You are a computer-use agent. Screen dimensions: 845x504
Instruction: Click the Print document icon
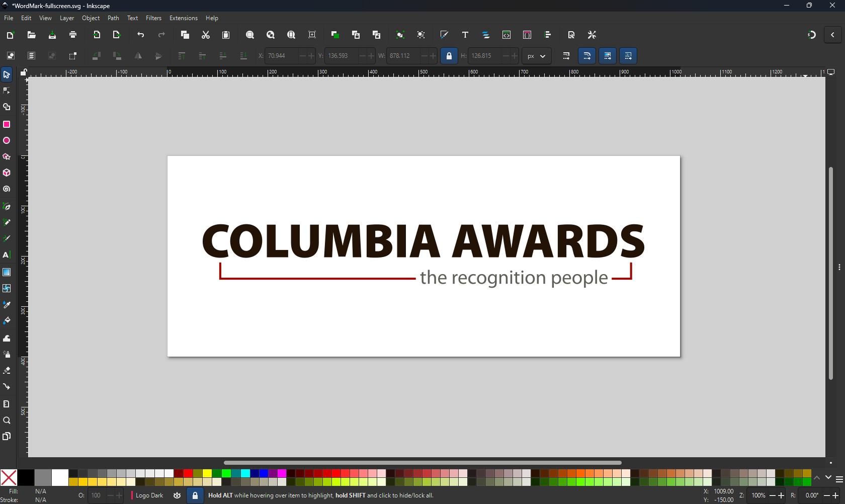(x=73, y=35)
